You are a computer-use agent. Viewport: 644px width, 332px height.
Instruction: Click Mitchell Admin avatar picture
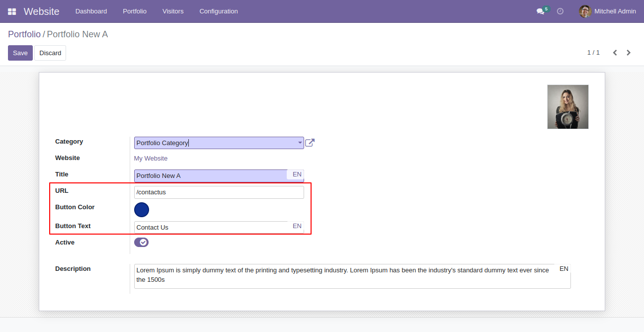coord(585,11)
